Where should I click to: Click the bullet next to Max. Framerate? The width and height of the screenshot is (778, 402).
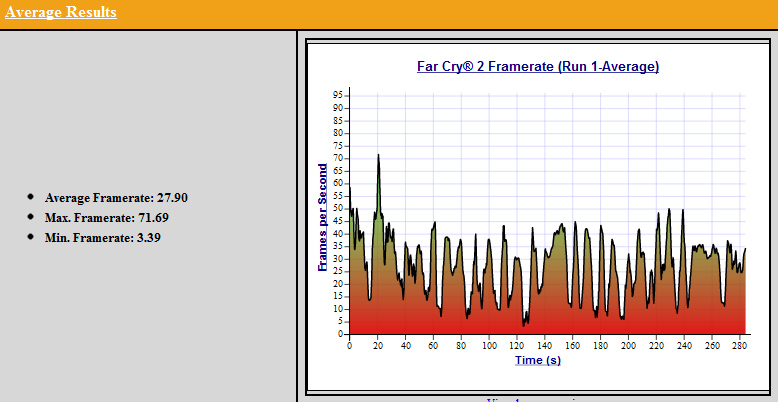pyautogui.click(x=31, y=217)
